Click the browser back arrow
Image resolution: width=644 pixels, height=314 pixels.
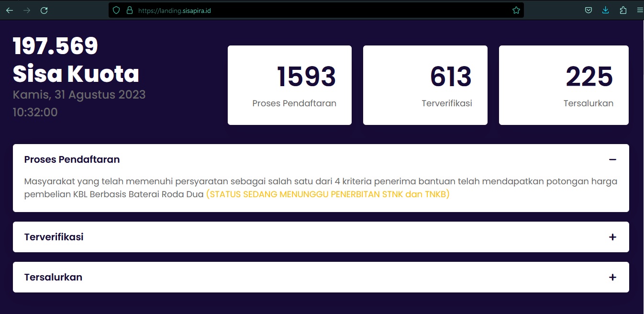coord(10,10)
